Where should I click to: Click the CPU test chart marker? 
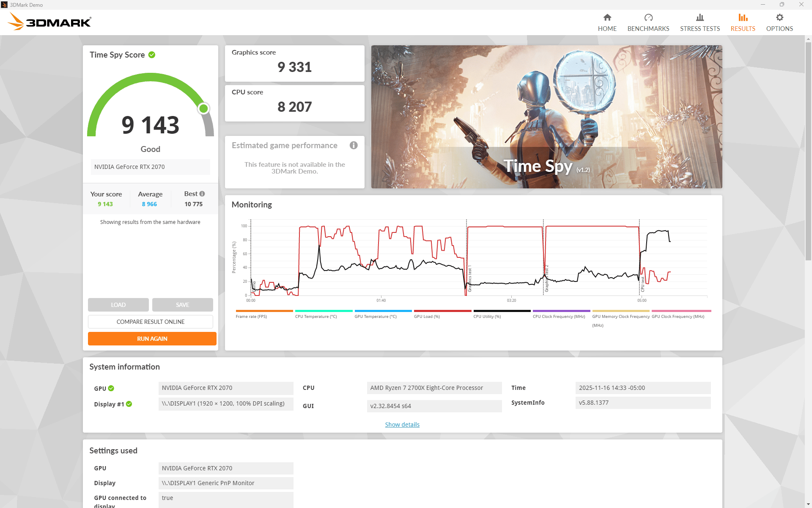[642, 284]
